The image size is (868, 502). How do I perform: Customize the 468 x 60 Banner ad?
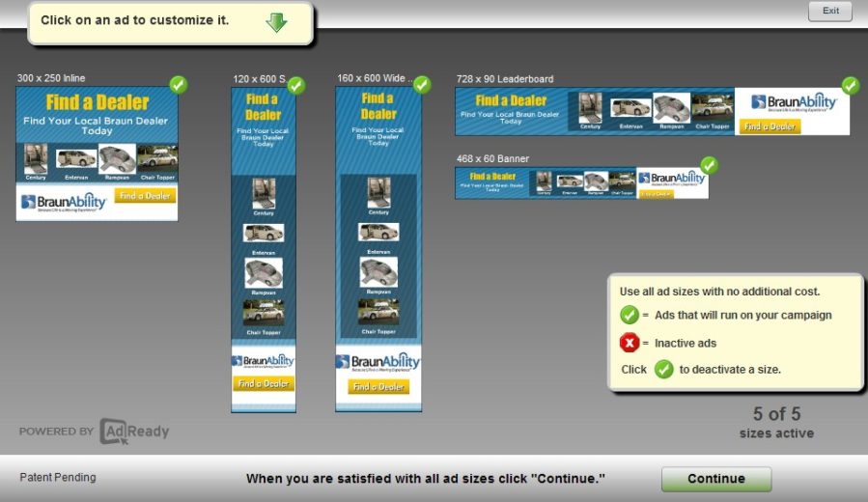click(581, 183)
